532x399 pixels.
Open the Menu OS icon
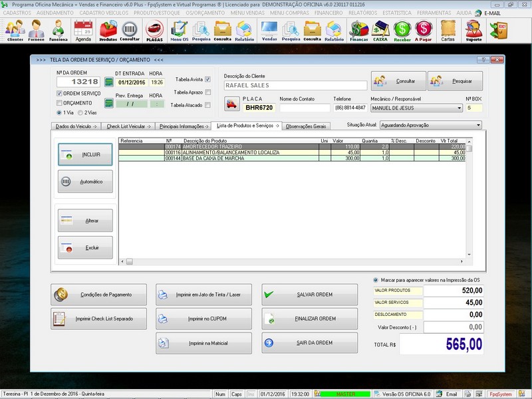click(x=179, y=30)
